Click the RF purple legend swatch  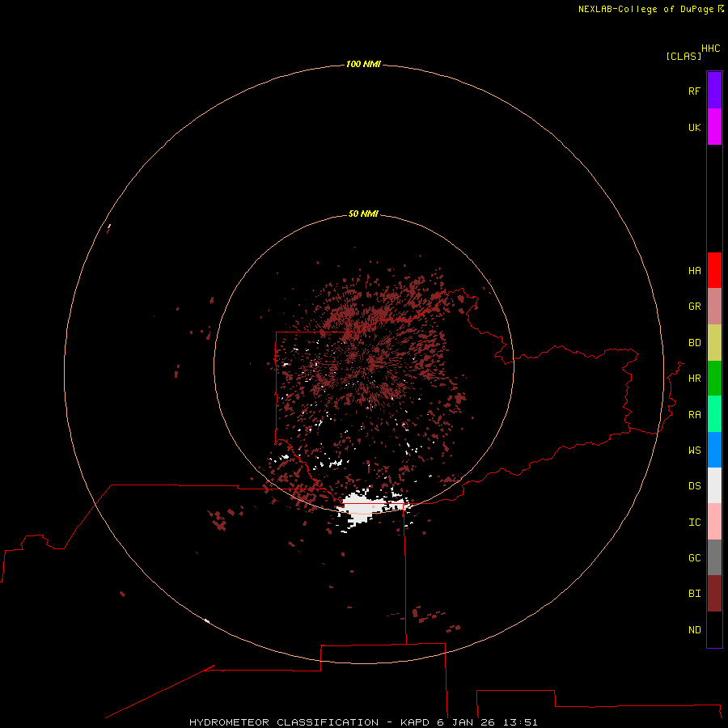[714, 91]
